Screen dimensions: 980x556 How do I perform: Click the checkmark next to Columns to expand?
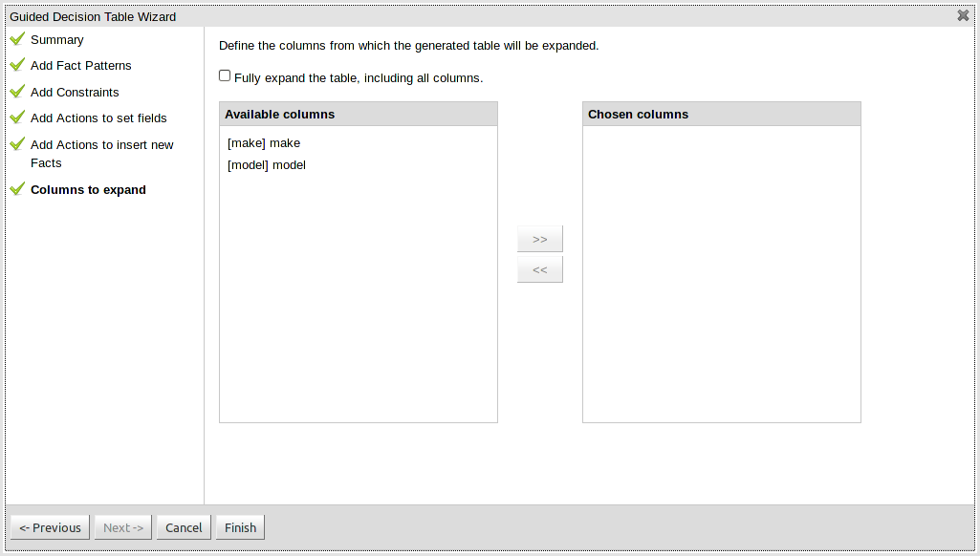[x=16, y=189]
